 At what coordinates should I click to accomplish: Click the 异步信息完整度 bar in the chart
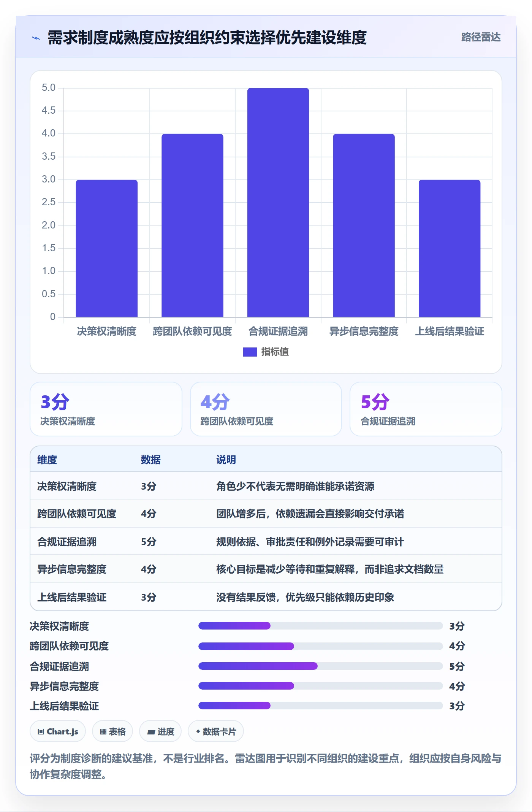[x=364, y=225]
